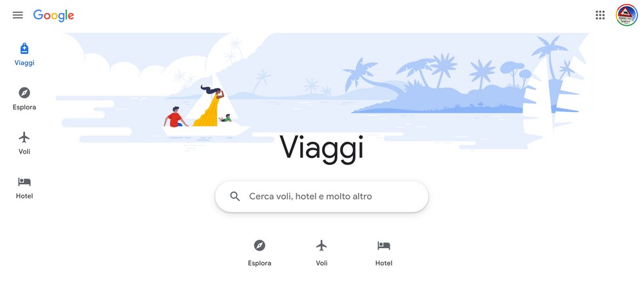Click the airplane icon below the search bar
The width and height of the screenshot is (644, 290).
(321, 246)
